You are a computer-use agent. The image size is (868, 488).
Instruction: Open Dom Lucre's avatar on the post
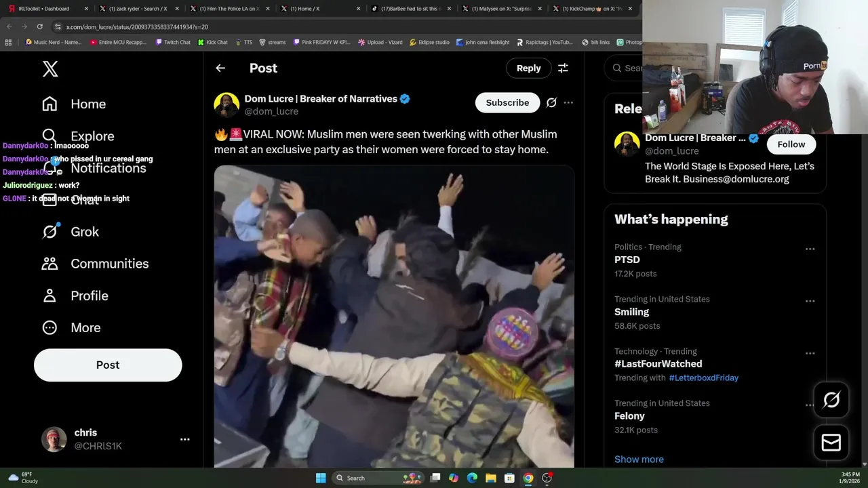point(226,104)
